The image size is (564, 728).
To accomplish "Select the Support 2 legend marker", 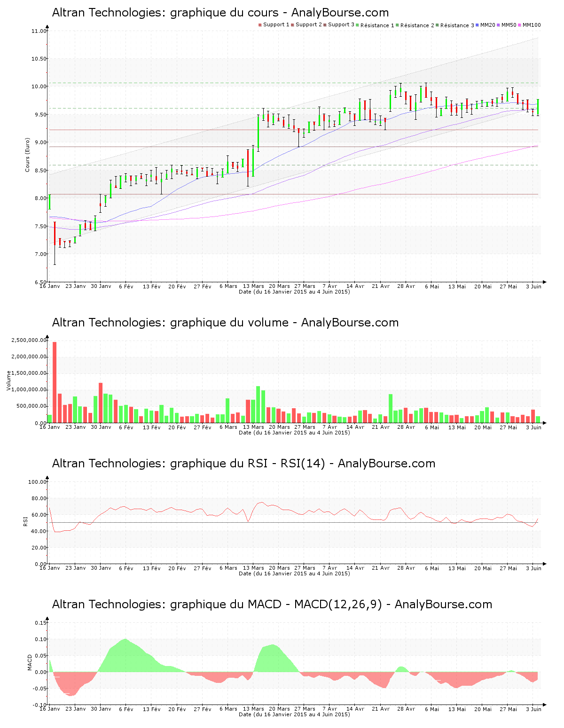I will (x=292, y=25).
